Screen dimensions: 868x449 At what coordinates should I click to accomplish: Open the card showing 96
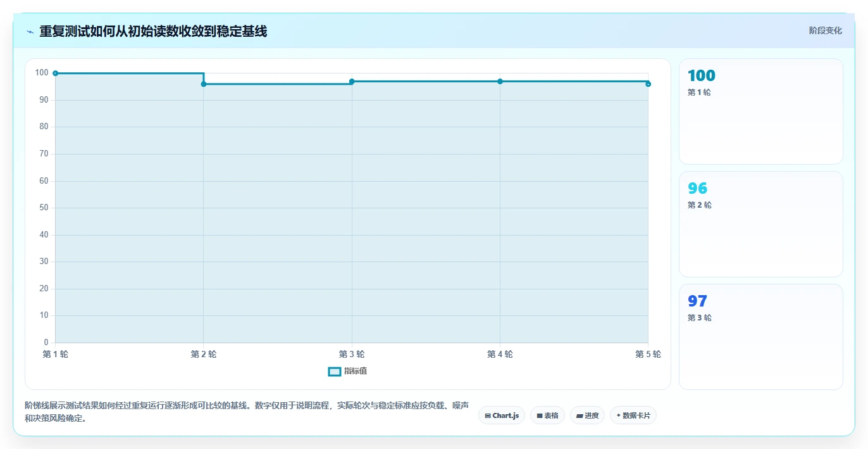(x=761, y=224)
